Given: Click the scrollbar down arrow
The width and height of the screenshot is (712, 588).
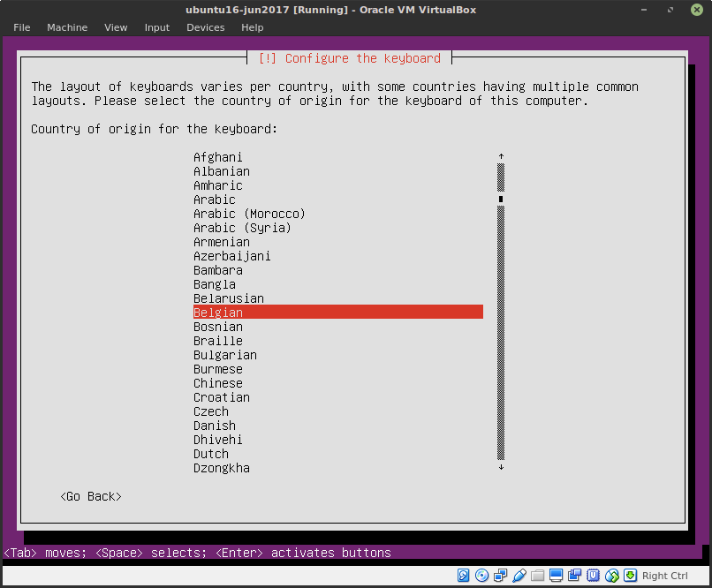Looking at the screenshot, I should click(x=501, y=468).
